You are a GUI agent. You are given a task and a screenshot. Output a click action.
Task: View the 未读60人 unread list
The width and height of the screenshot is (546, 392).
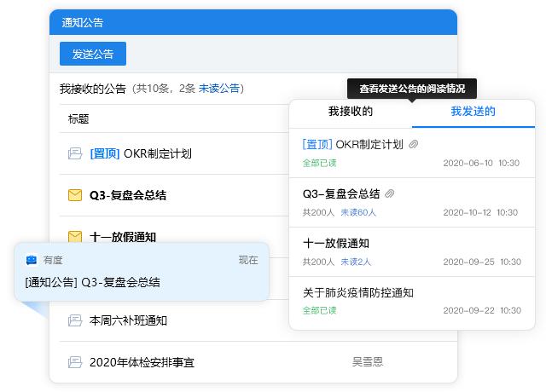click(x=358, y=212)
